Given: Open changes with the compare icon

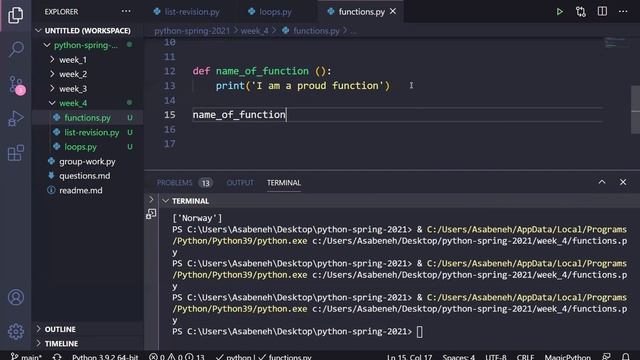Looking at the screenshot, I should click(x=581, y=11).
